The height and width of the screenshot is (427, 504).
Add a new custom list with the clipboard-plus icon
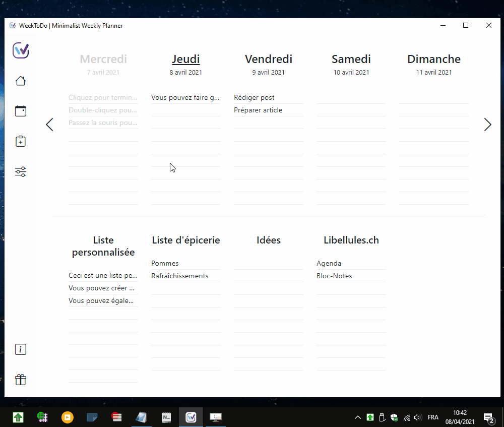tap(21, 141)
